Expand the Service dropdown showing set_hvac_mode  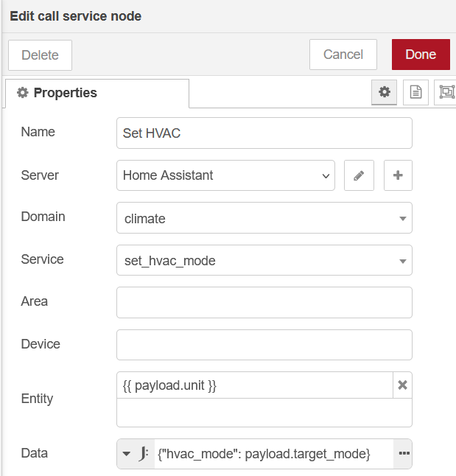click(x=264, y=260)
